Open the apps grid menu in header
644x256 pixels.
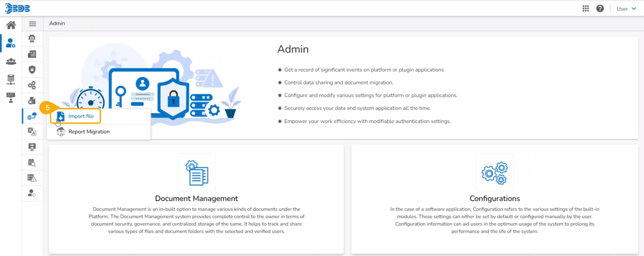point(586,8)
